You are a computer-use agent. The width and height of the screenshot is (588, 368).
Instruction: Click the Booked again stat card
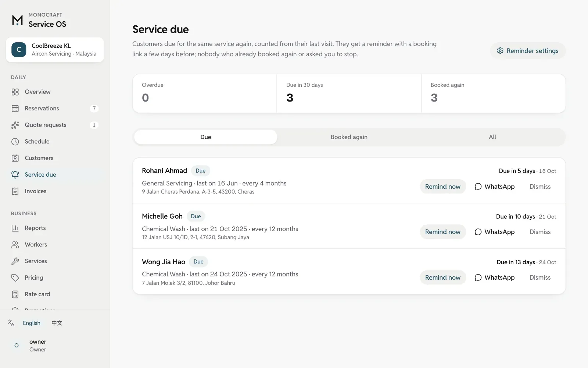494,93
